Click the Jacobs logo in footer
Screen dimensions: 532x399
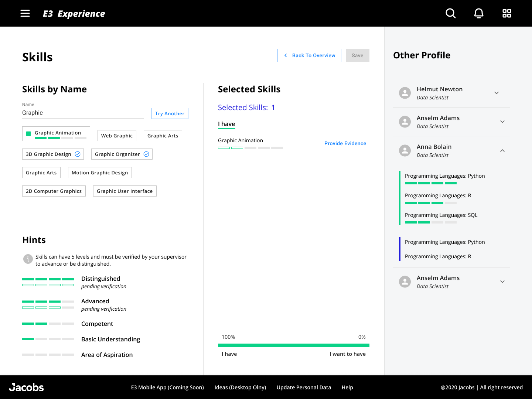tap(26, 387)
